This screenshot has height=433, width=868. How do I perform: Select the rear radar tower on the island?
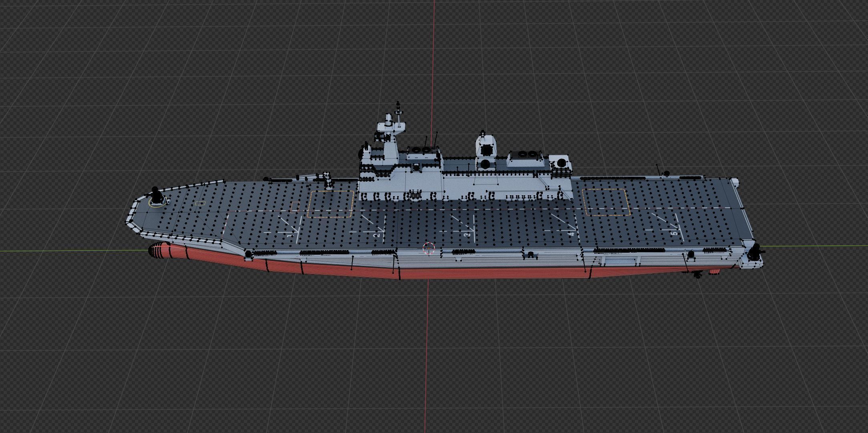(486, 151)
